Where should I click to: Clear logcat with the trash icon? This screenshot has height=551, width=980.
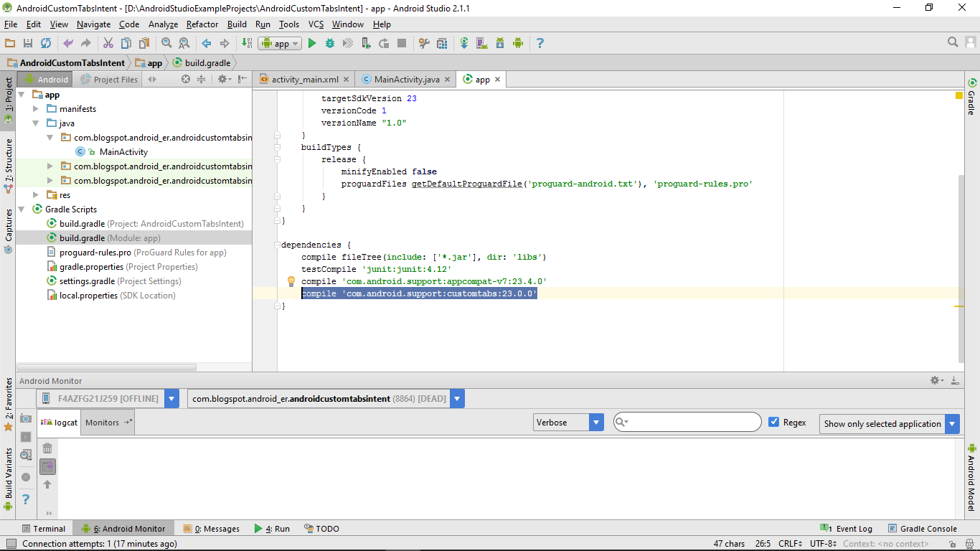coord(47,448)
